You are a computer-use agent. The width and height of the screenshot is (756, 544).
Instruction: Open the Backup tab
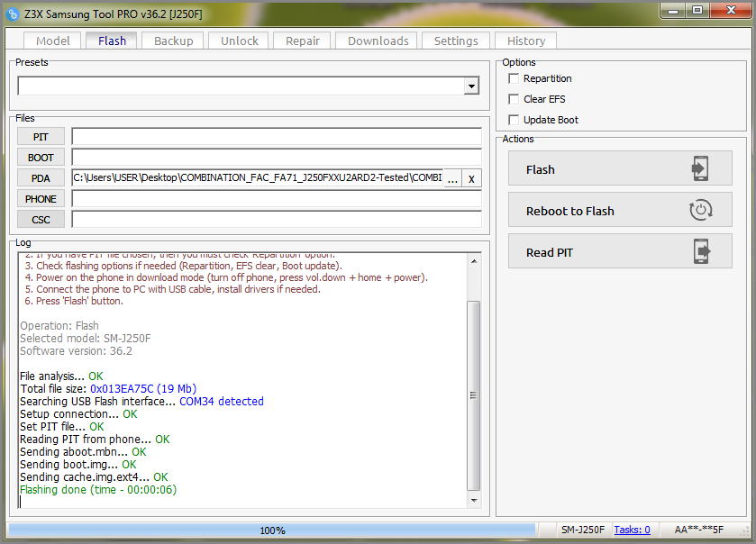[x=173, y=41]
